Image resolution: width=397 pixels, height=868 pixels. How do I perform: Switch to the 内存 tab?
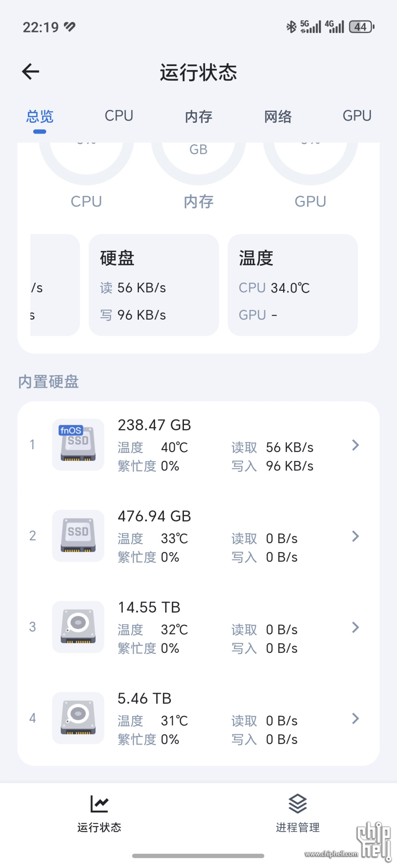point(198,117)
